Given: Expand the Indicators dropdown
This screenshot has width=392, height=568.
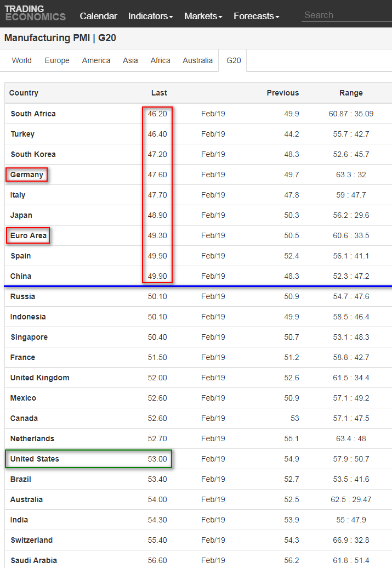Looking at the screenshot, I should click(x=150, y=16).
